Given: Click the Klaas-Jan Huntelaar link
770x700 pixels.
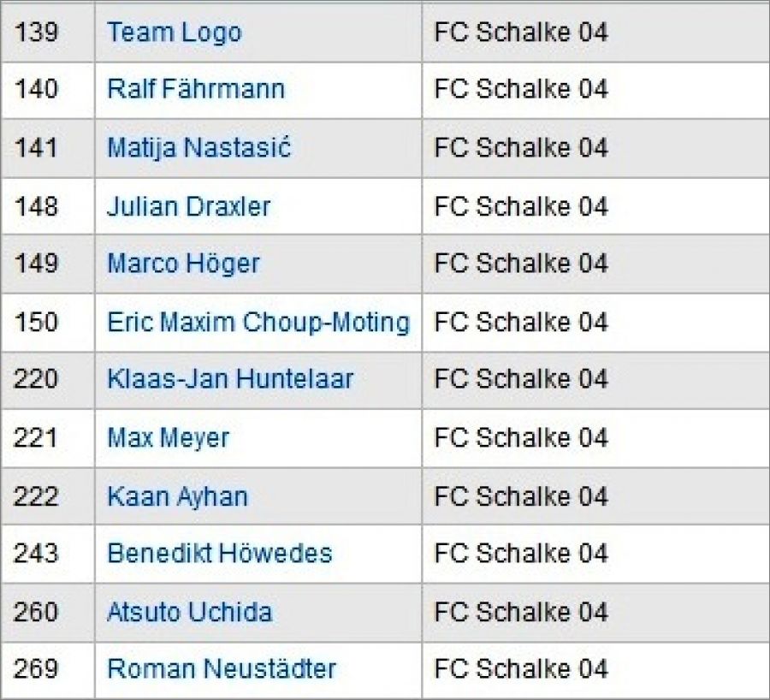Looking at the screenshot, I should pos(230,379).
